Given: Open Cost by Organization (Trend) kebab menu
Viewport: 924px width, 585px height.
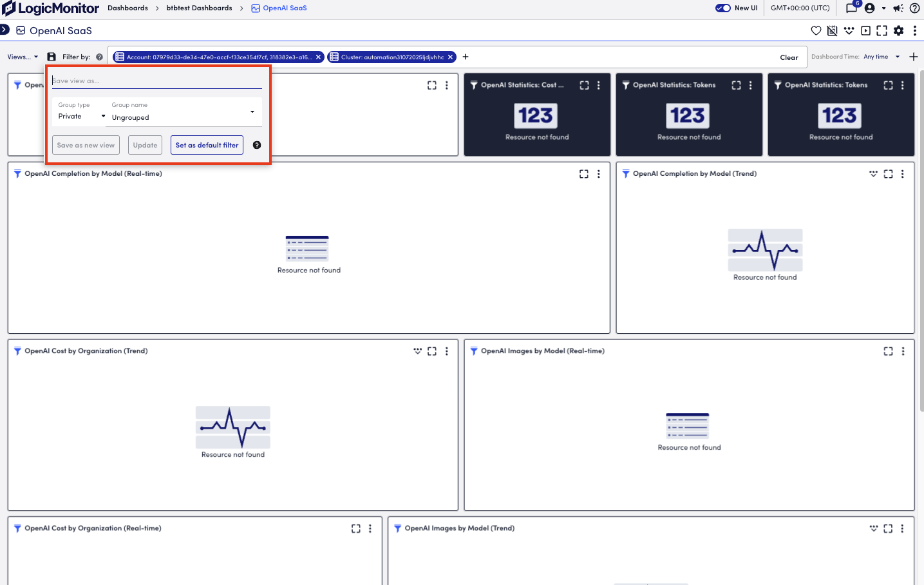Looking at the screenshot, I should tap(447, 351).
